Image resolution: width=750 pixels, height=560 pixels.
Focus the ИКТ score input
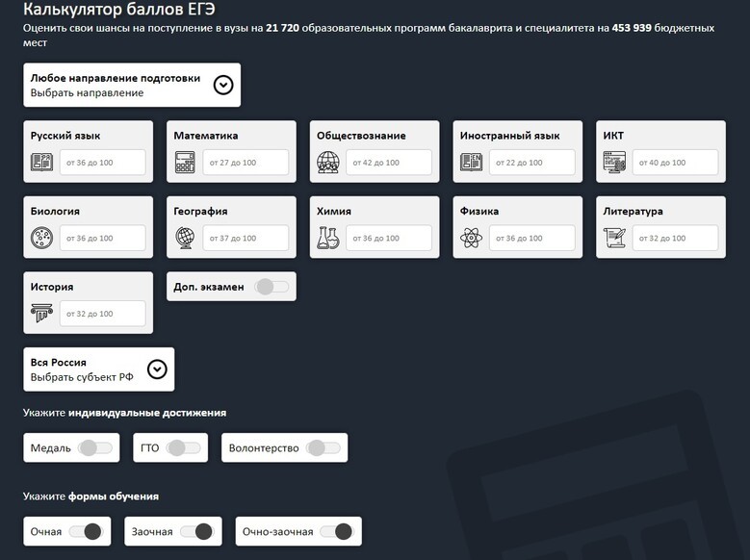675,162
